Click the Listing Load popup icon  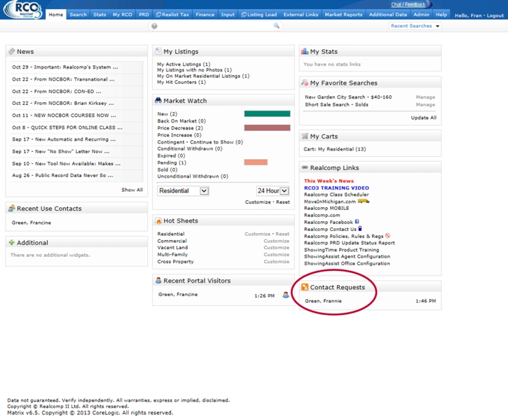click(244, 15)
